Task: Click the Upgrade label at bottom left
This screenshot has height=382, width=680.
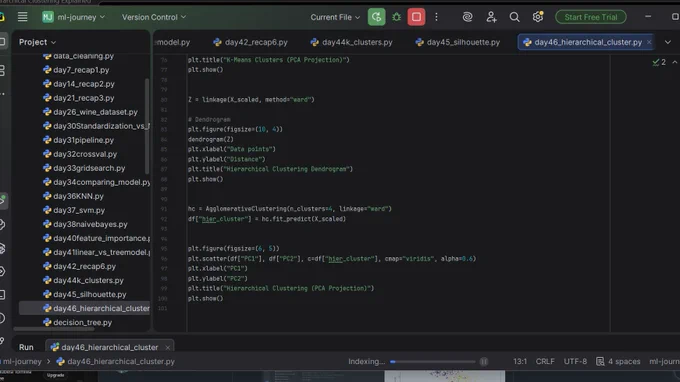Action: (56, 375)
